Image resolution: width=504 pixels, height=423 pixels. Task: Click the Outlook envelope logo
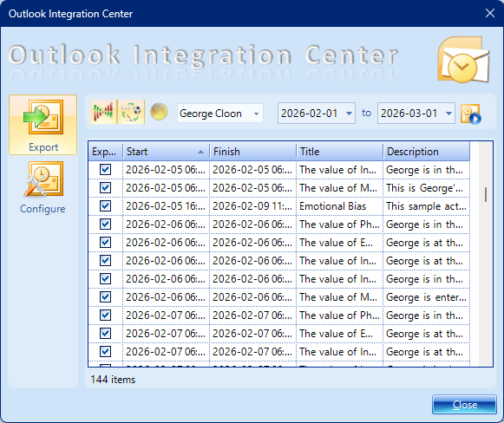click(x=463, y=60)
